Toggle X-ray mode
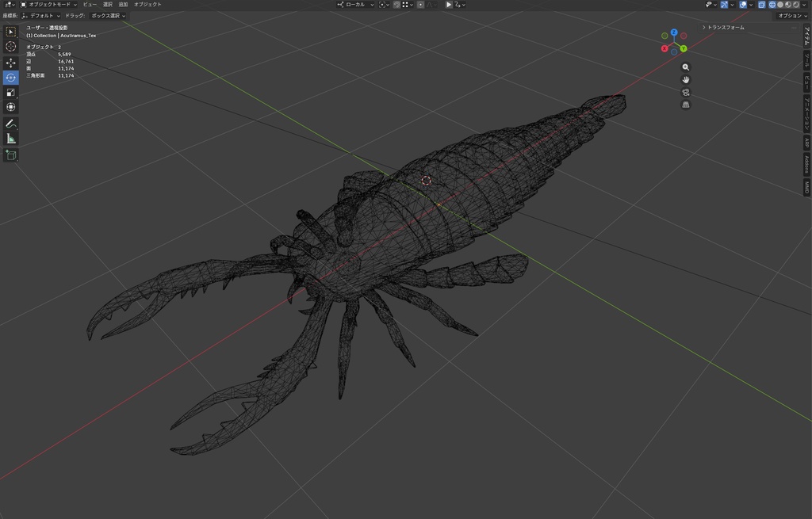The width and height of the screenshot is (812, 519). pyautogui.click(x=762, y=5)
